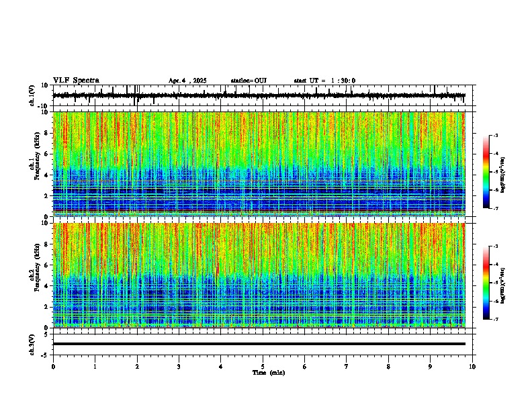Click the "-7" tick on ch.2 color bar
The image size is (532, 411).
495,320
